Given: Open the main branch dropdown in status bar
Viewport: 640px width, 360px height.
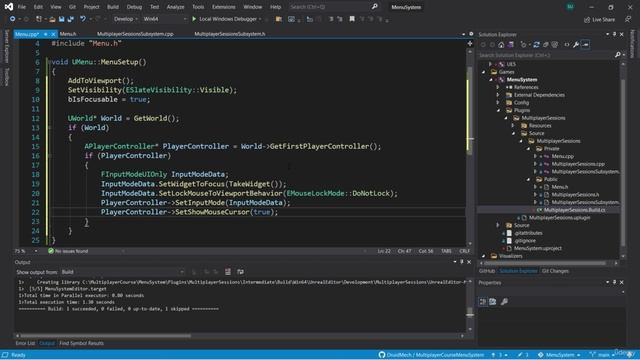Looking at the screenshot, I should 602,355.
